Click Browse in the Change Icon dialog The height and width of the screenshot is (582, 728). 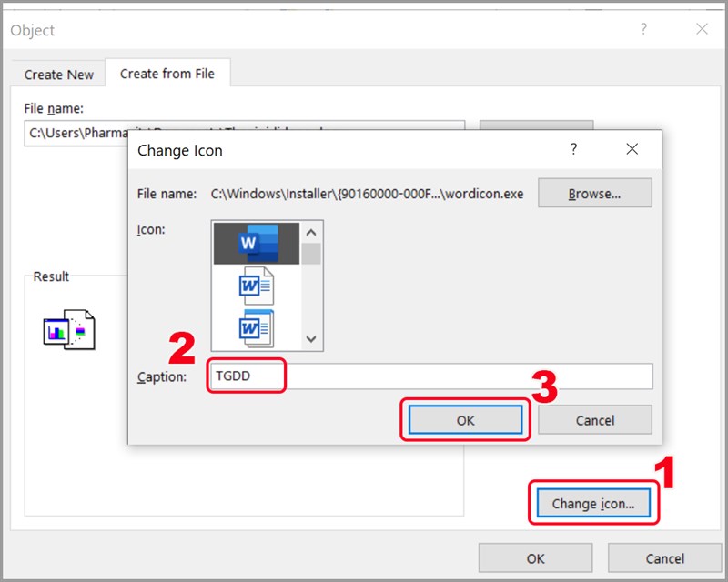(x=595, y=193)
